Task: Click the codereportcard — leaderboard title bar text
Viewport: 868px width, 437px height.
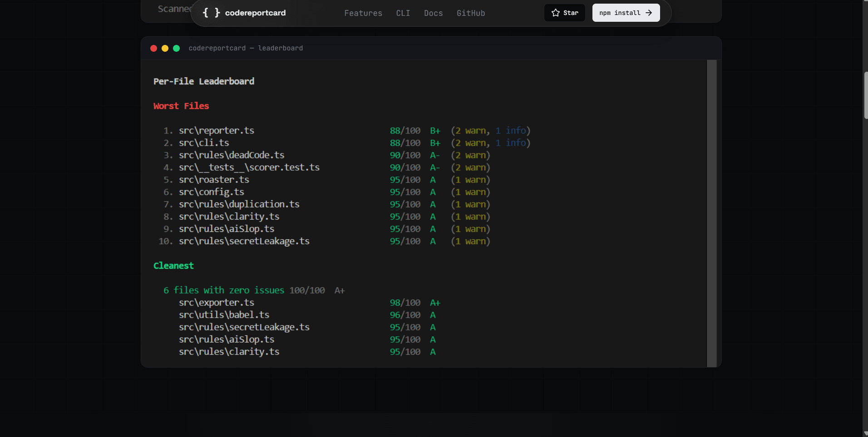Action: (246, 48)
